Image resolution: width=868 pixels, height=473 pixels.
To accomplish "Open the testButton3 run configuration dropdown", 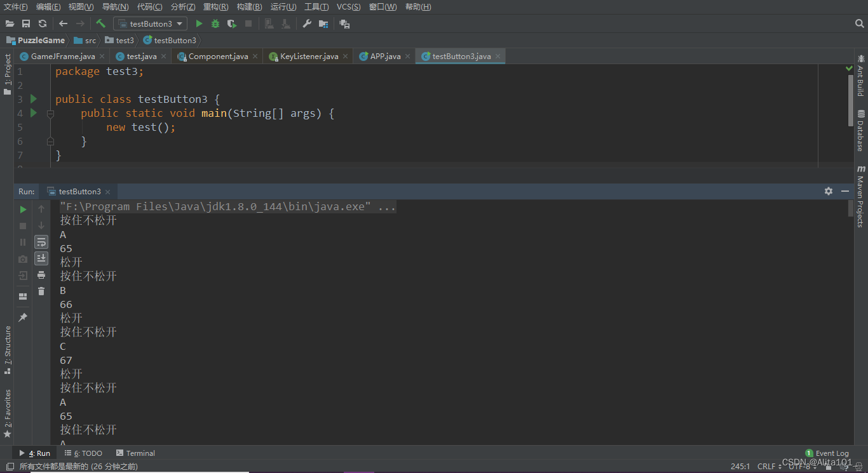I will (151, 23).
